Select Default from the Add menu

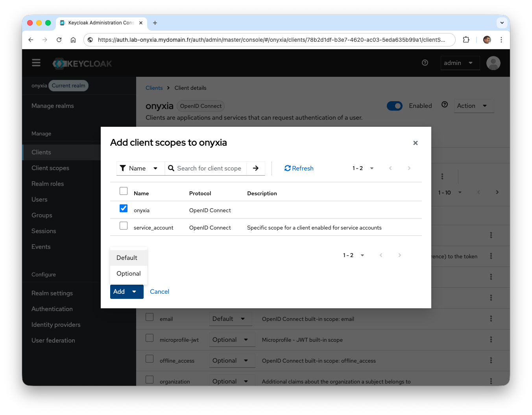(127, 258)
